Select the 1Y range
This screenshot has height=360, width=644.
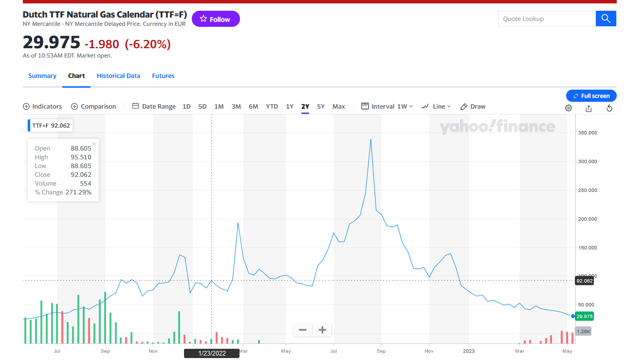point(290,106)
